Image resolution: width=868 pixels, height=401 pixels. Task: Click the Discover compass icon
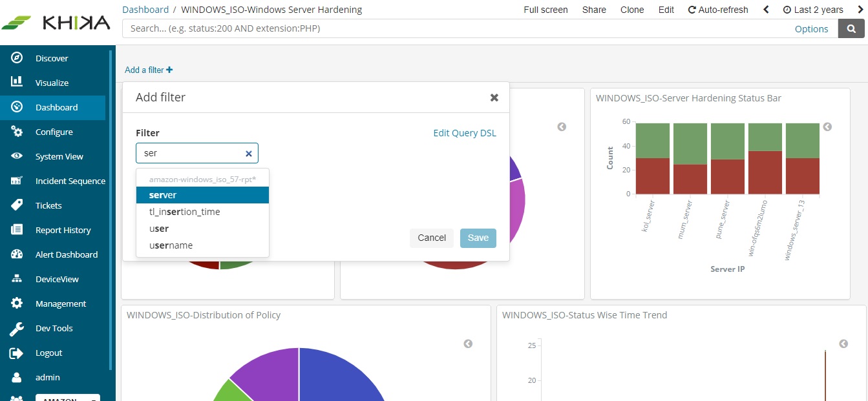click(x=17, y=57)
